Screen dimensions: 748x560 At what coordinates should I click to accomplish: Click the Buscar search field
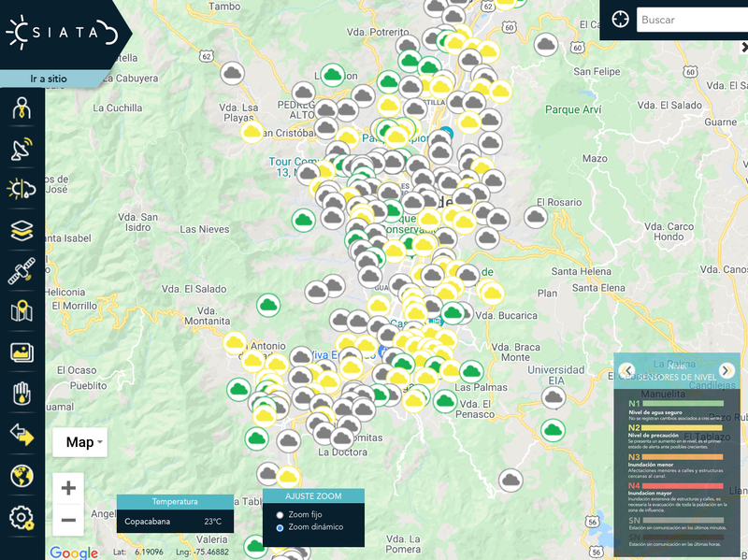click(x=692, y=20)
